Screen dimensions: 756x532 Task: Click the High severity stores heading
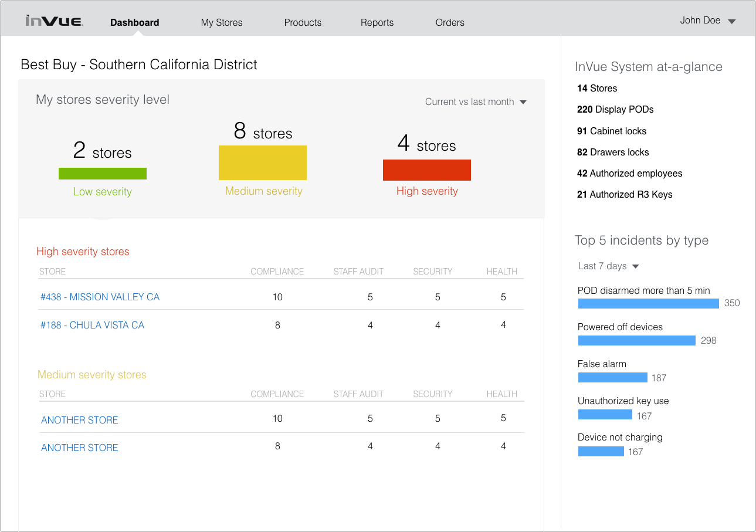pyautogui.click(x=83, y=252)
